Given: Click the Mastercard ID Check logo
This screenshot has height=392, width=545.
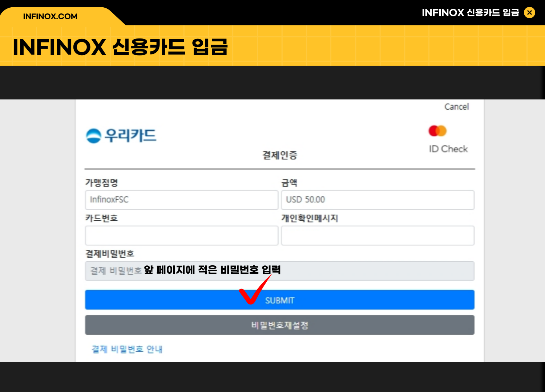Looking at the screenshot, I should point(448,139).
